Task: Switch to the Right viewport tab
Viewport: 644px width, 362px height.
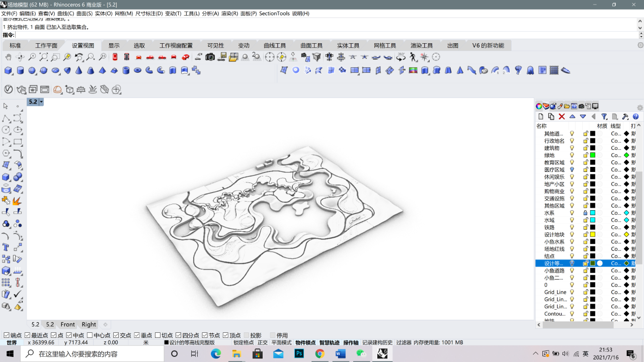Action: (89, 324)
